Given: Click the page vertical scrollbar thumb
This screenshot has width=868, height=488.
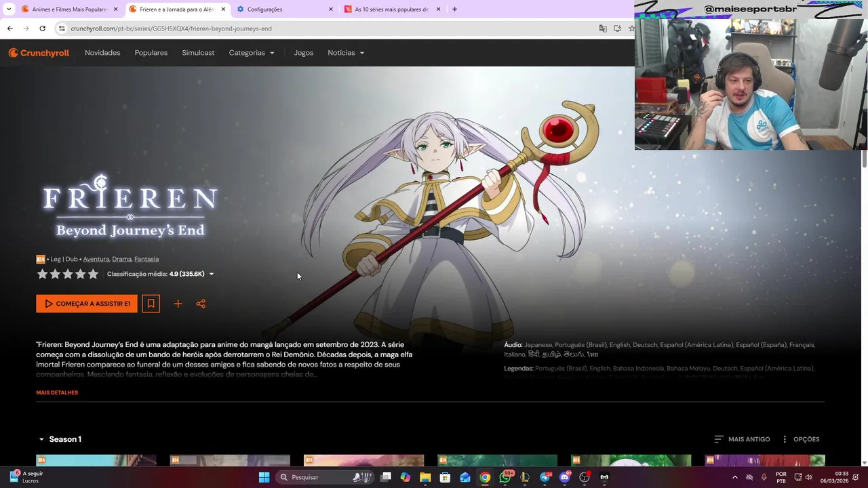Looking at the screenshot, I should (x=864, y=158).
